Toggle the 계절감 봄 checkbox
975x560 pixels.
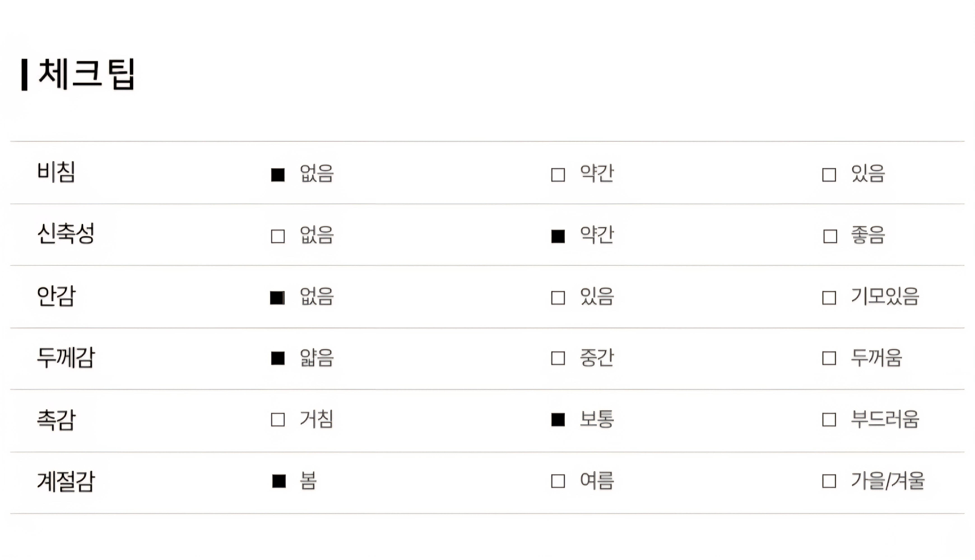tap(279, 481)
